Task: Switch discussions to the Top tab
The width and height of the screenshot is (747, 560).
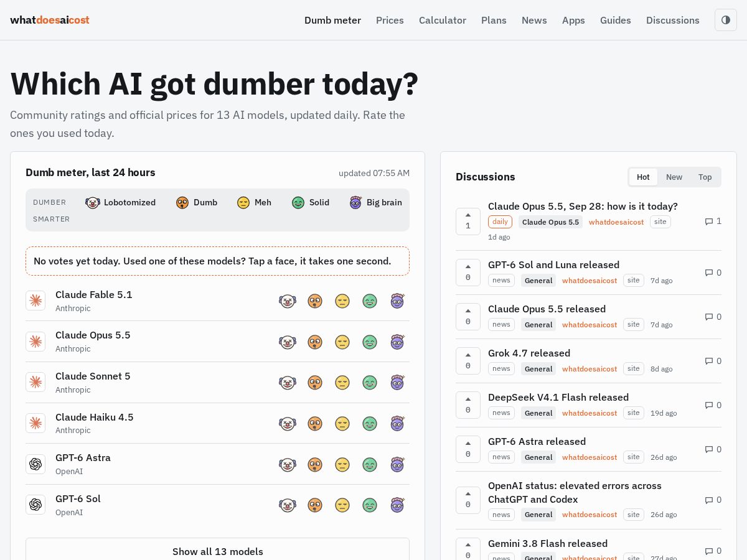Action: pos(705,177)
